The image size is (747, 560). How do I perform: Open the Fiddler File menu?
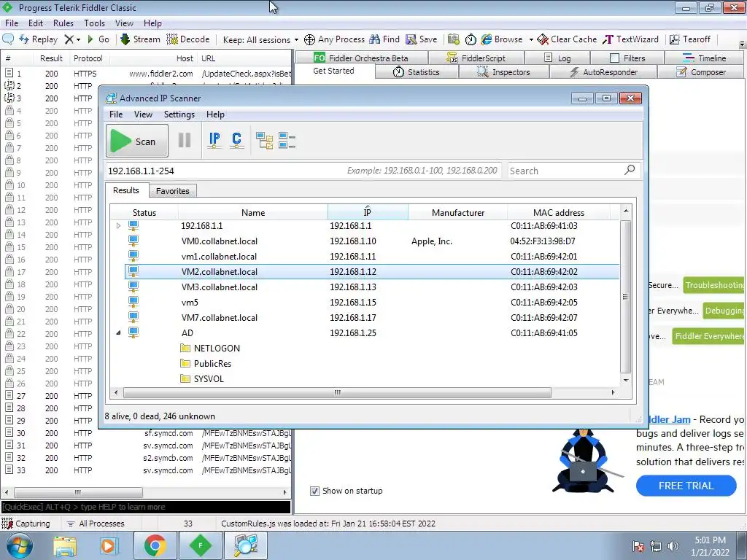(12, 23)
